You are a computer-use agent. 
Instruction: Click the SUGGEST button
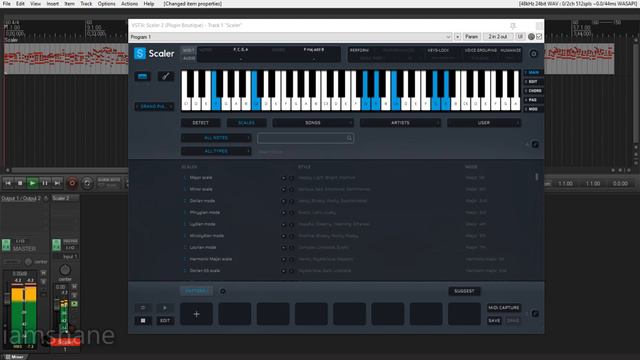point(464,291)
